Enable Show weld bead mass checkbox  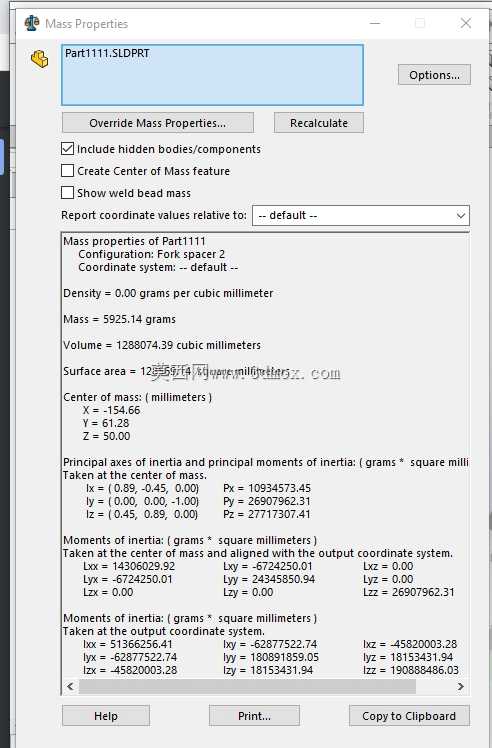click(68, 193)
